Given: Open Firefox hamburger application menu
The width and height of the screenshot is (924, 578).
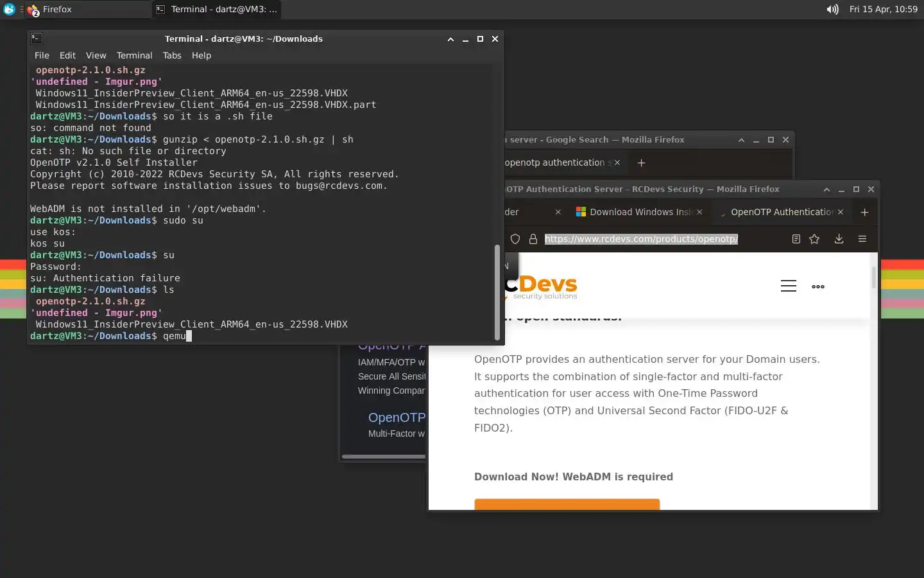Looking at the screenshot, I should click(862, 239).
